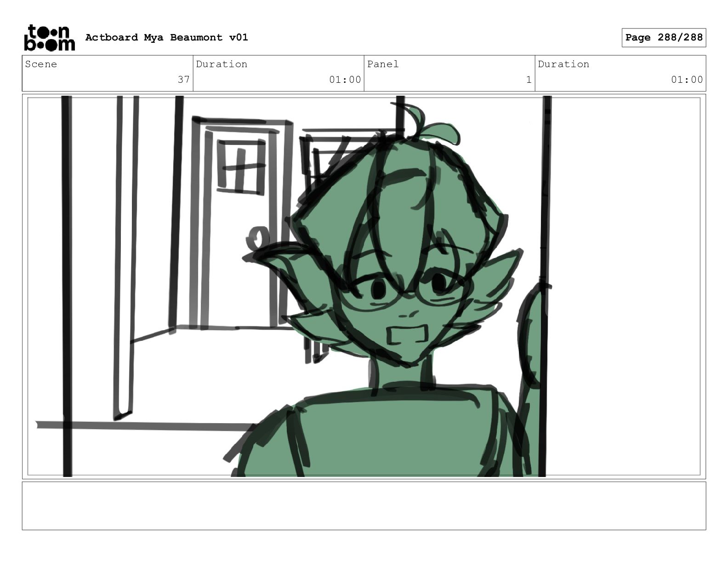
Task: Click the empty notes box below panel
Action: coord(364,506)
